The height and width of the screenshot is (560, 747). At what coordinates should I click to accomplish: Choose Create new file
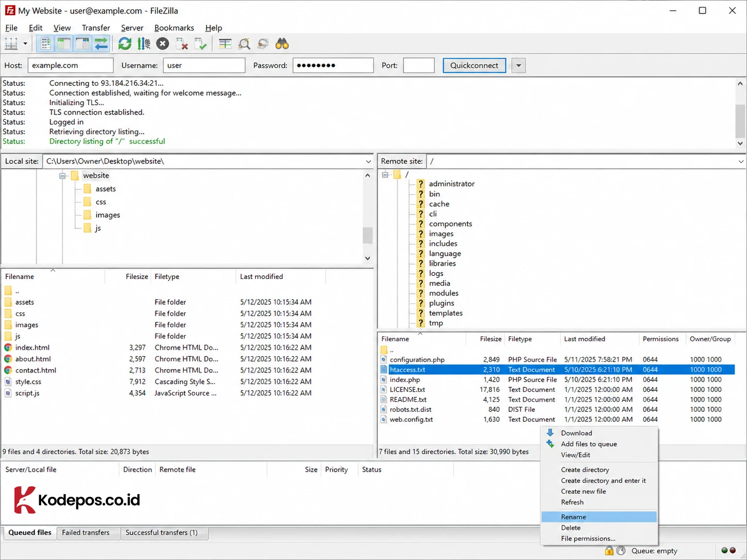pos(599,491)
